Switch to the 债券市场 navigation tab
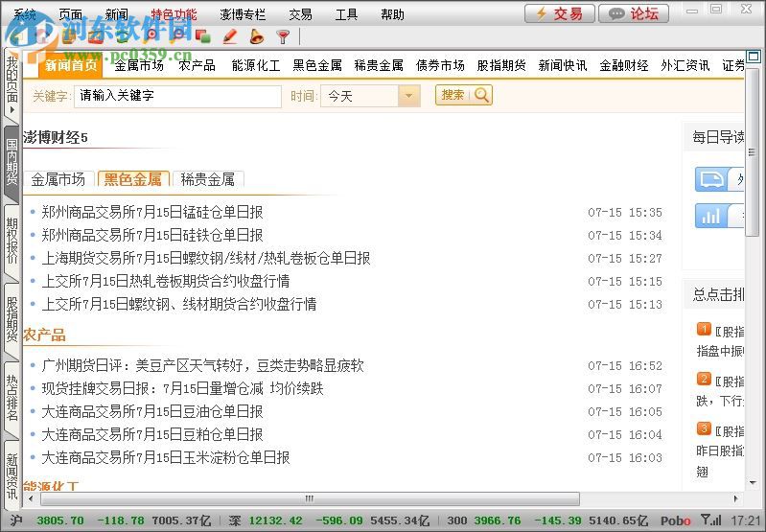 coord(440,65)
